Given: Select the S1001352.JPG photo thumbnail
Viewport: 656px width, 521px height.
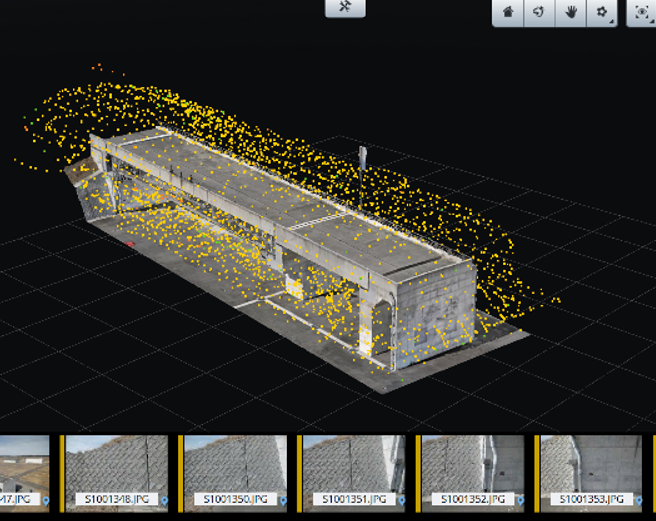Looking at the screenshot, I should coord(473,474).
